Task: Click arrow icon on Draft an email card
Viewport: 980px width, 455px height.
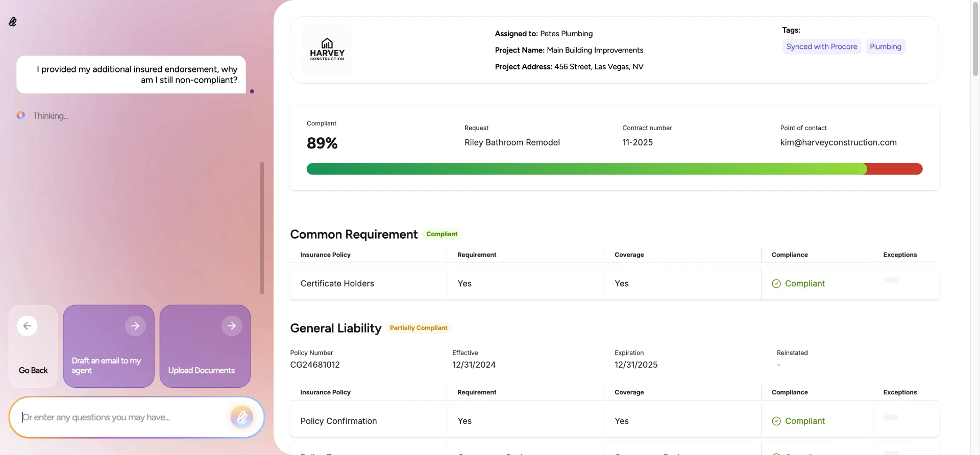Action: [135, 326]
